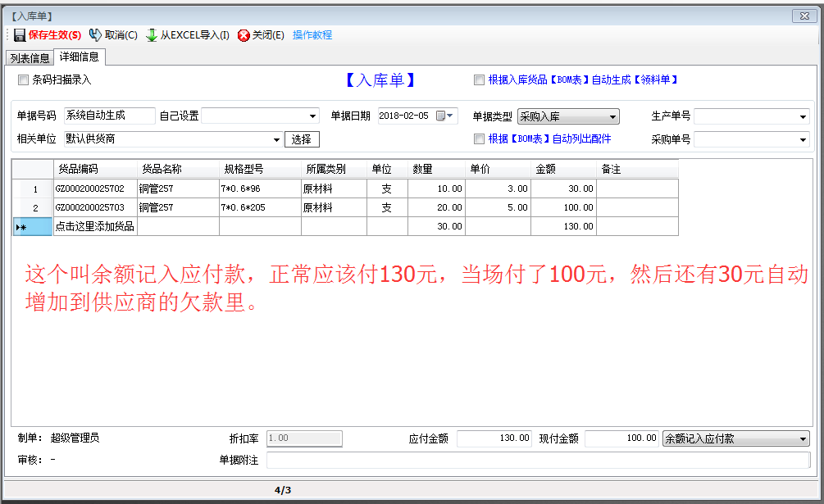Open the 余额记入应付款 payment dropdown
The image size is (824, 504).
point(803,439)
